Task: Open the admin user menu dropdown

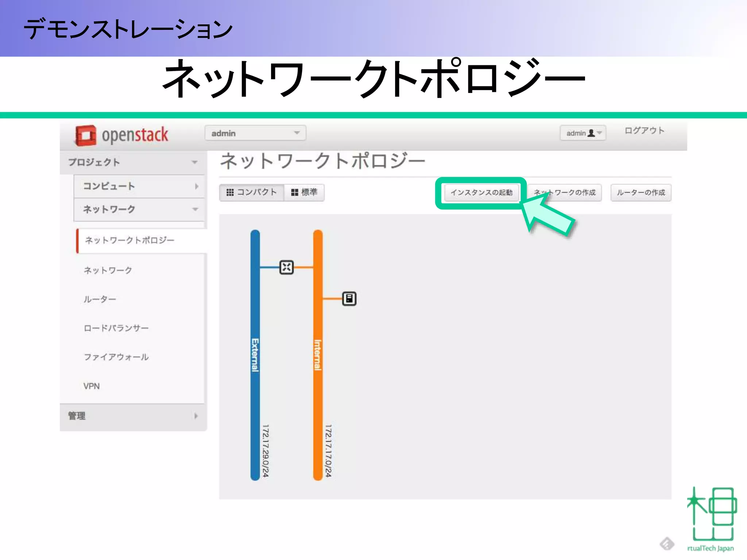Action: pyautogui.click(x=583, y=133)
